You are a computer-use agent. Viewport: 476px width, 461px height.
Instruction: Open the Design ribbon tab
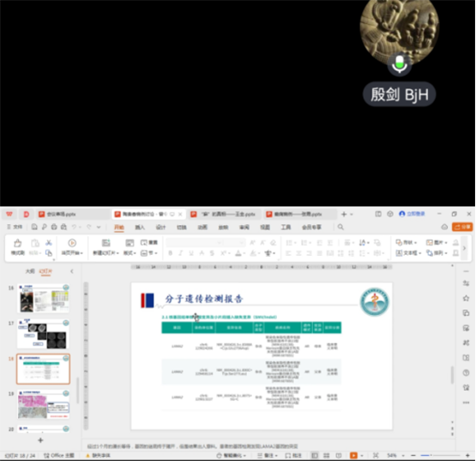pos(160,227)
